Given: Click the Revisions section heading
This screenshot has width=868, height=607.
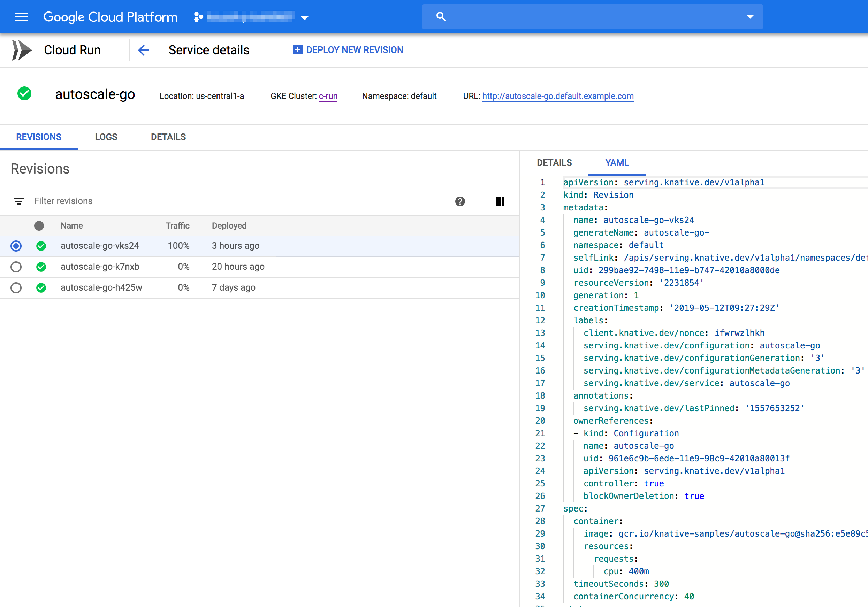Looking at the screenshot, I should point(40,169).
